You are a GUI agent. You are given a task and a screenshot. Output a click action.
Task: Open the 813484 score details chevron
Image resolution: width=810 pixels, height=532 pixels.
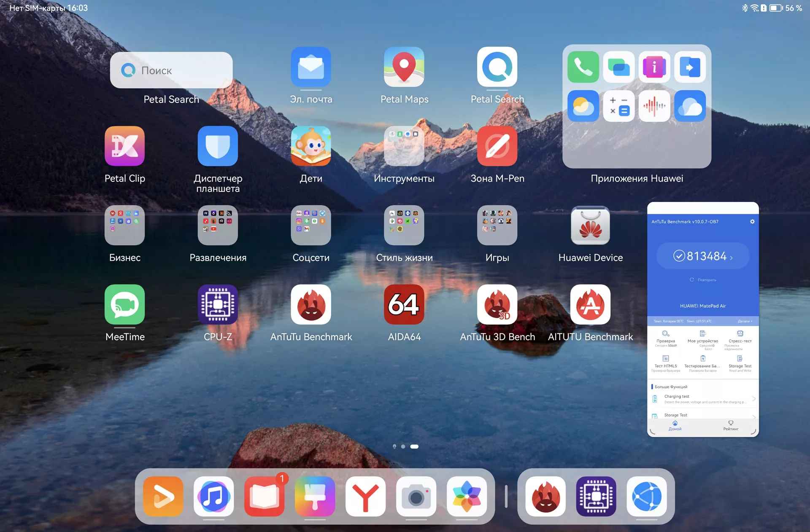pos(732,257)
